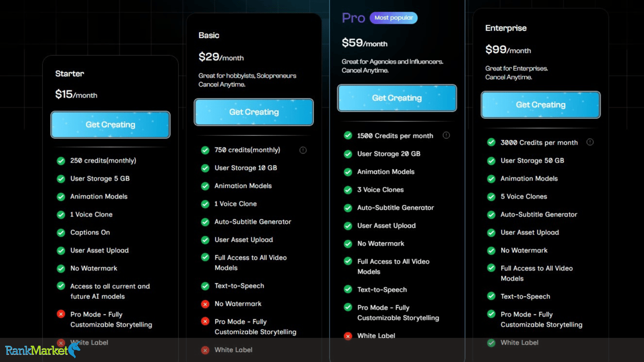Click red cross beside Pro White Label
Viewport: 644px width, 362px height.
coord(348,336)
